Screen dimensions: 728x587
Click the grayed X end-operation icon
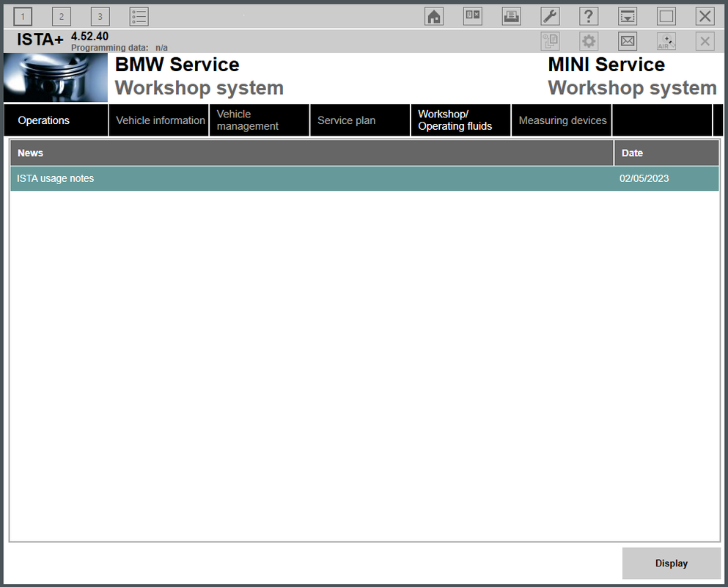[x=705, y=41]
